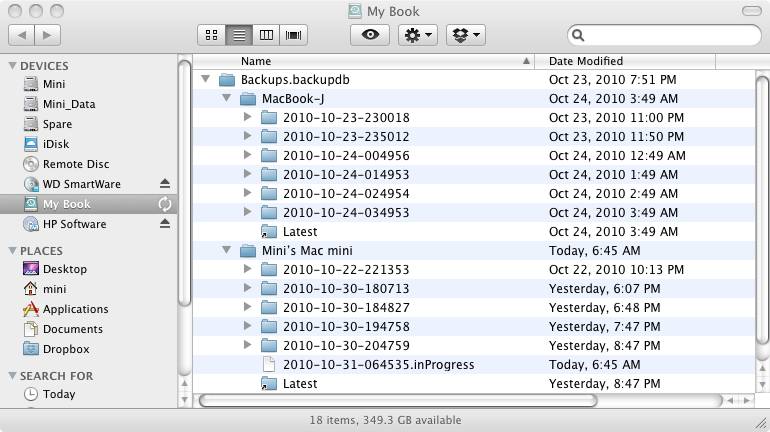Expand 2010-10-23-235012 folder
770x432 pixels.
tap(248, 136)
